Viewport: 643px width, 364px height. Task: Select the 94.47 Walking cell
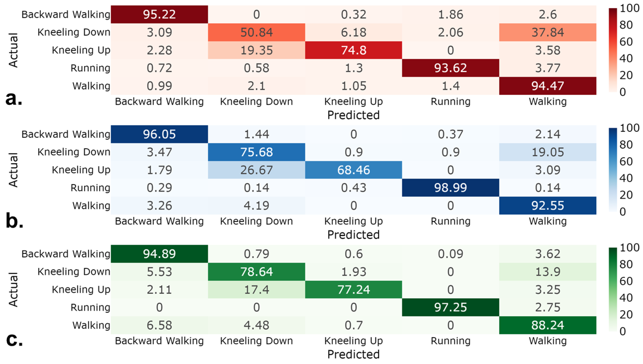pos(547,86)
